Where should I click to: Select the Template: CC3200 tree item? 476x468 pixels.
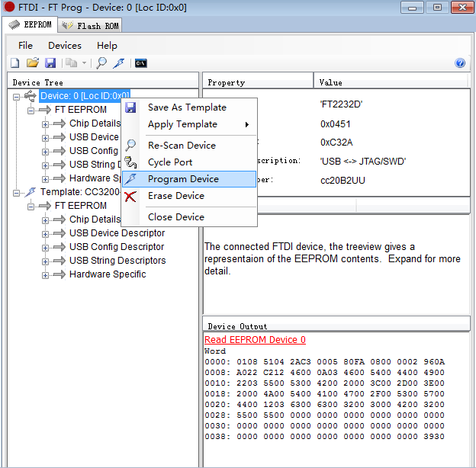80,191
